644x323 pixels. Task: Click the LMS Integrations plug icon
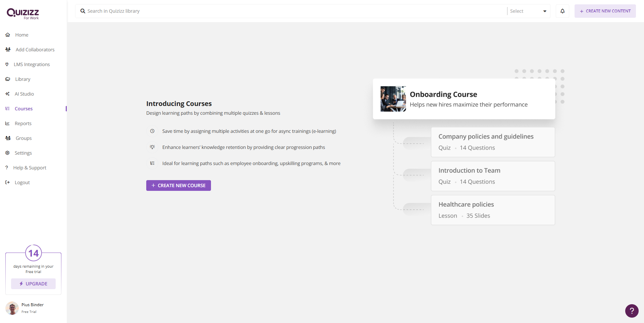pos(7,64)
